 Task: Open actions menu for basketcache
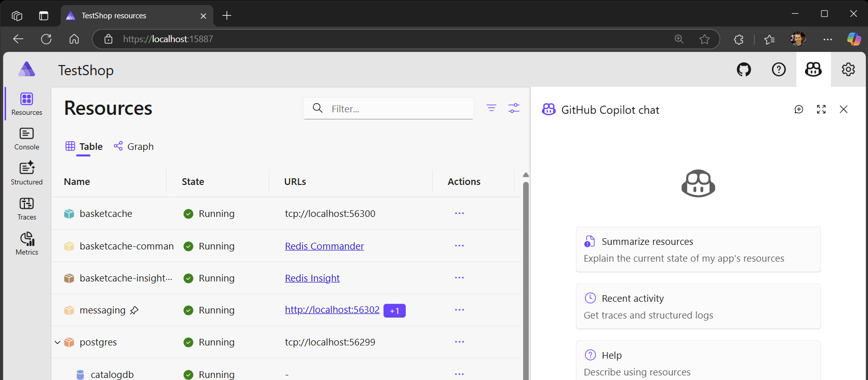tap(460, 213)
